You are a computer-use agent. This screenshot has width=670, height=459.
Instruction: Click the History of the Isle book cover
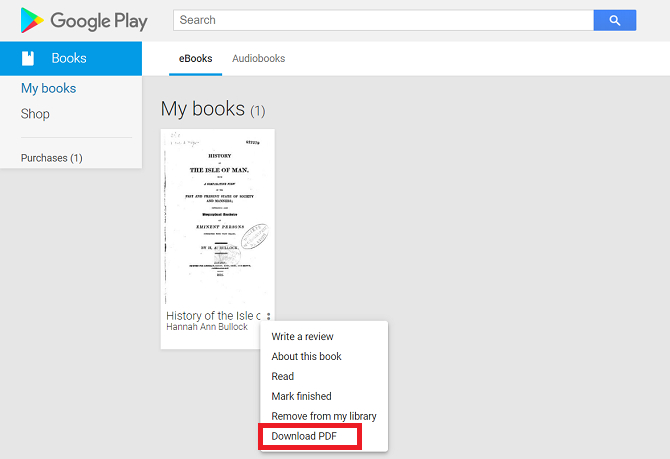pos(217,215)
